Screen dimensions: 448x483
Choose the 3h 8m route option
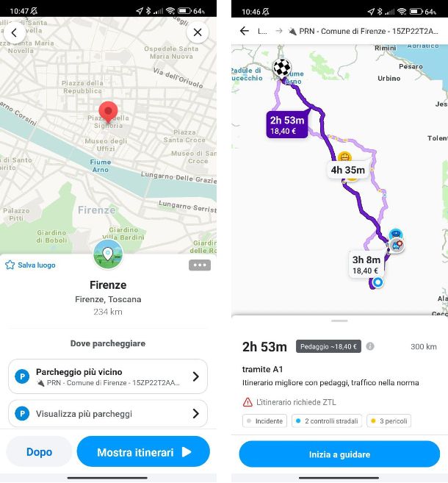click(x=366, y=263)
